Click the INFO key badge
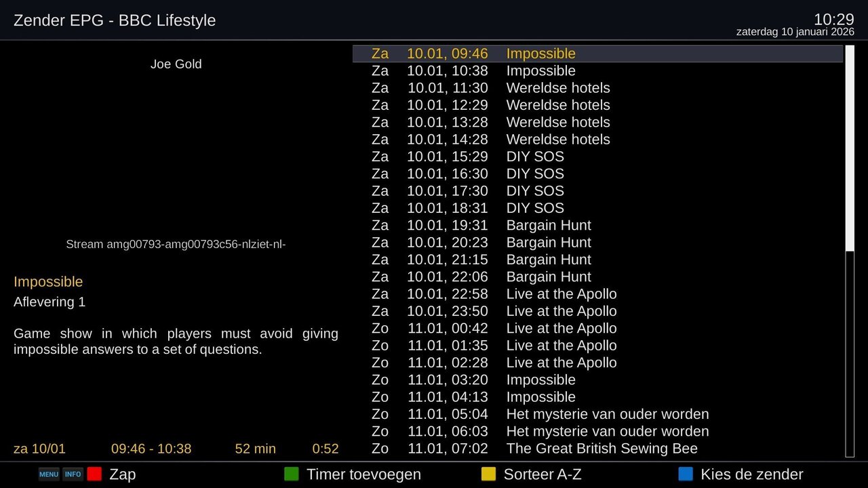The image size is (868, 488). point(73,474)
